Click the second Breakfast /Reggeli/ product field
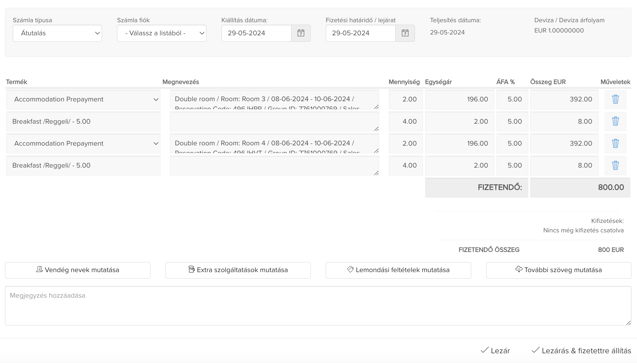Screen dimensions: 637x363 coord(83,165)
